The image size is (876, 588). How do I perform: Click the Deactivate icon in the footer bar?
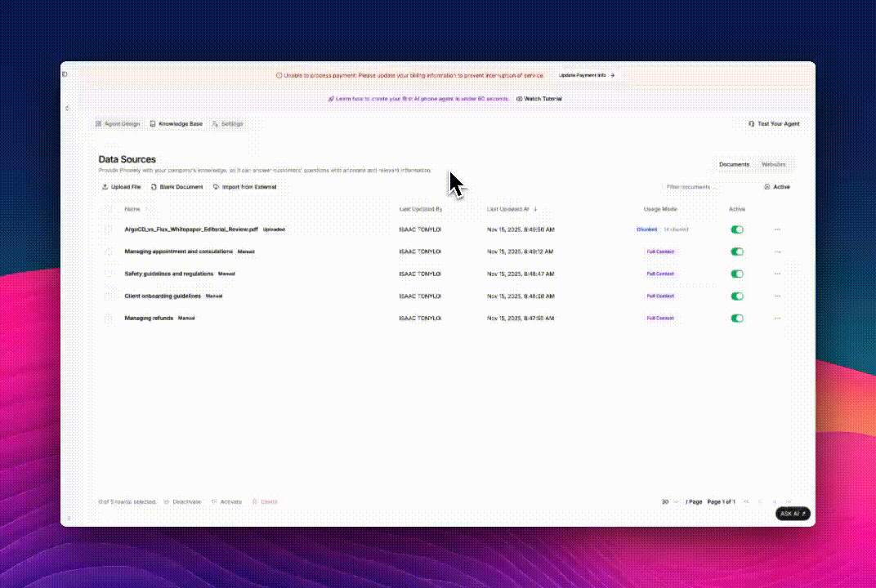point(168,501)
